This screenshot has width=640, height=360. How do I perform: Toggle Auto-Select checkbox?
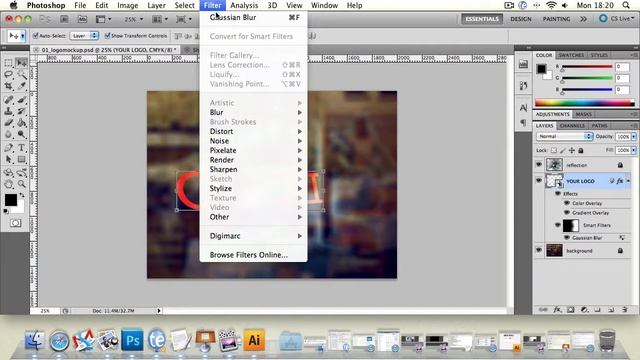(36, 36)
